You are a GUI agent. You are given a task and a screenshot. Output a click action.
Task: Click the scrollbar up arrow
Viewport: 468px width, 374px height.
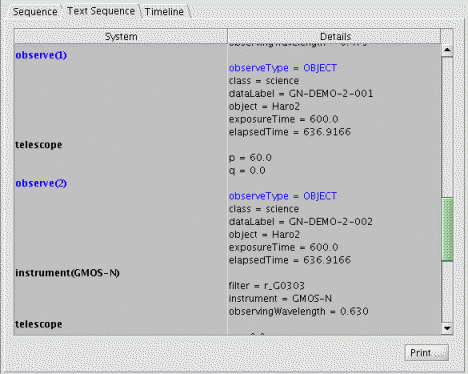pyautogui.click(x=447, y=50)
